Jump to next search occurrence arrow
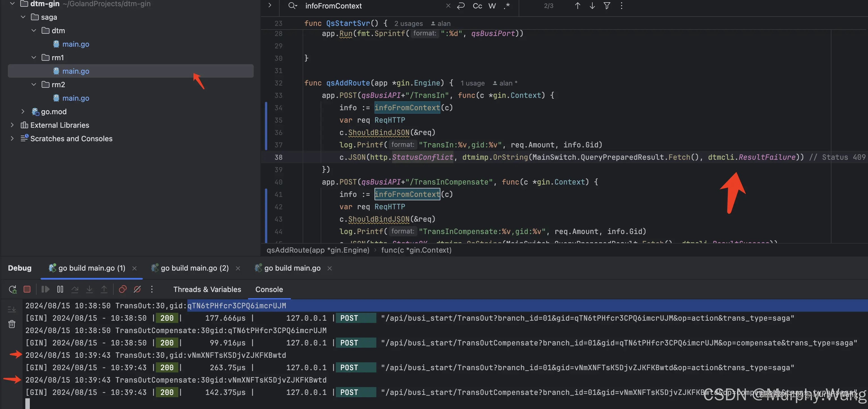Image resolution: width=868 pixels, height=409 pixels. (592, 6)
